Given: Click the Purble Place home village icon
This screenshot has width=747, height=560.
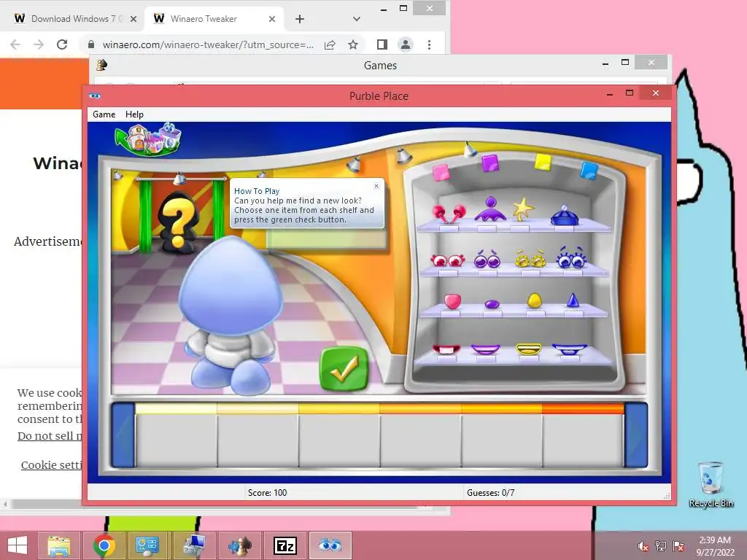Looking at the screenshot, I should tap(149, 139).
